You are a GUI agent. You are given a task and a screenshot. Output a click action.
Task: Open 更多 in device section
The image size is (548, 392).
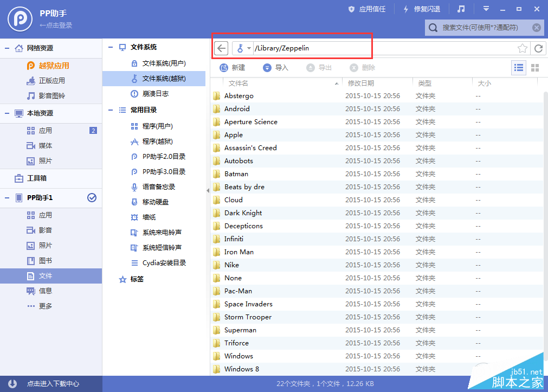(51, 306)
